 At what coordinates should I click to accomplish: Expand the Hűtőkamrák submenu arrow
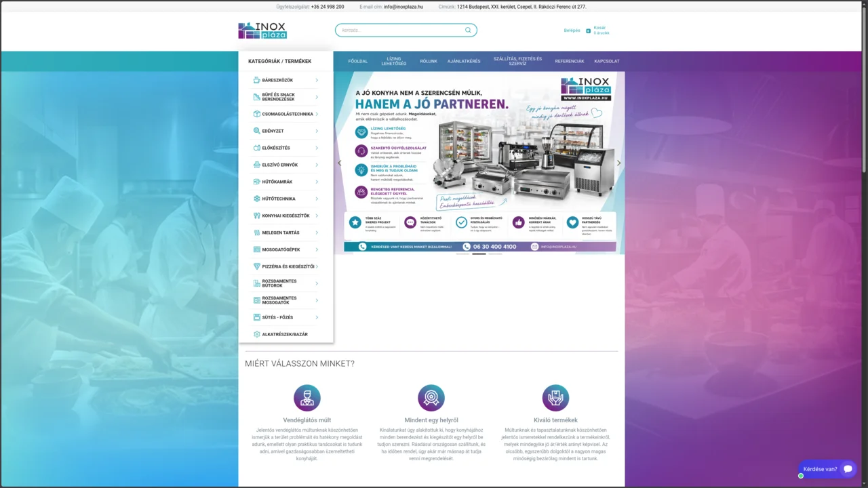click(317, 182)
